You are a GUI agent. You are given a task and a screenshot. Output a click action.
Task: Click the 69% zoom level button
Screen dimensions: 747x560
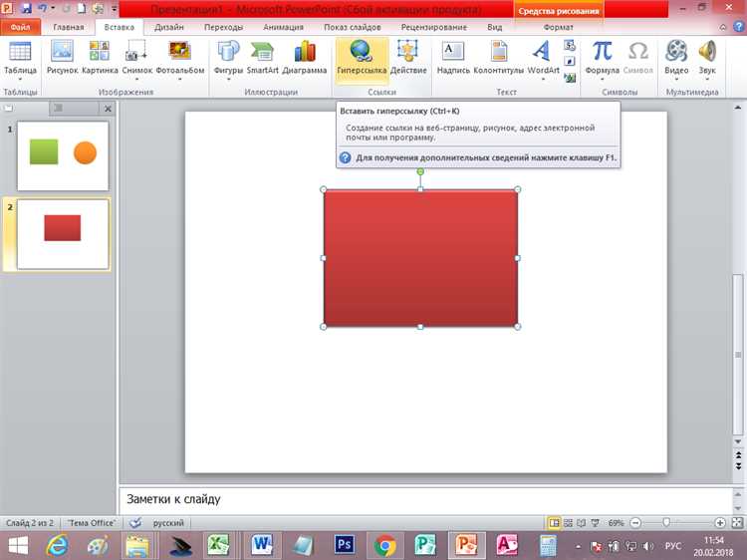616,523
